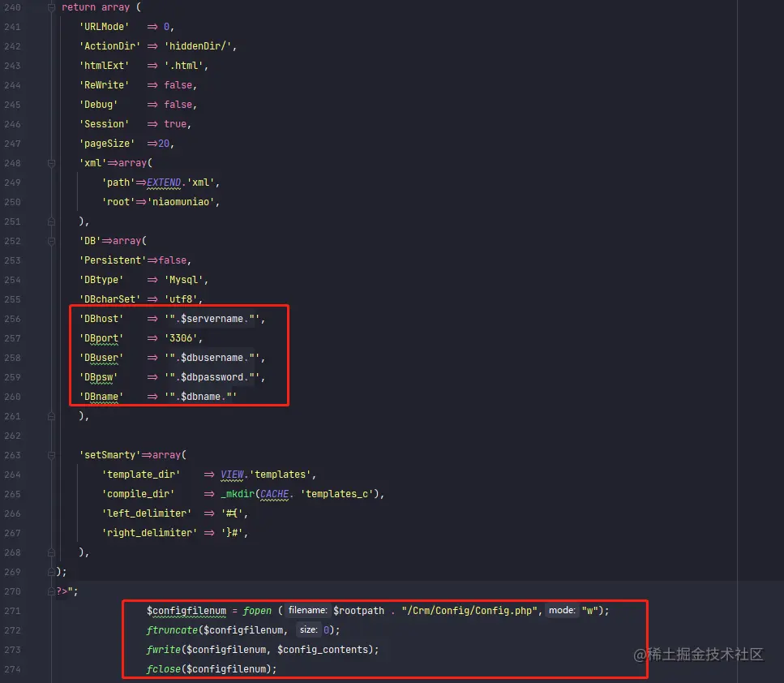Viewport: 784px width, 683px height.
Task: Click the "/Crm/Config/Config.php" string
Action: (469, 611)
